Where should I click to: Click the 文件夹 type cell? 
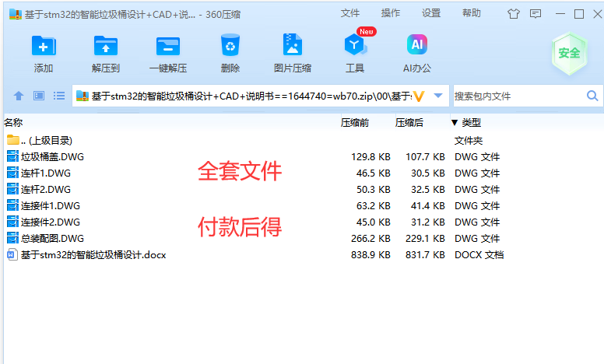[x=469, y=141]
